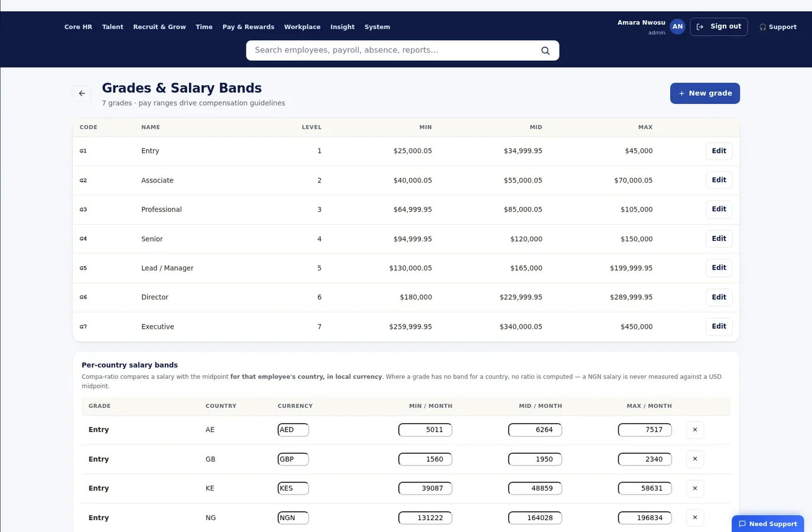
Task: Open the Workplace menu
Action: (x=302, y=27)
